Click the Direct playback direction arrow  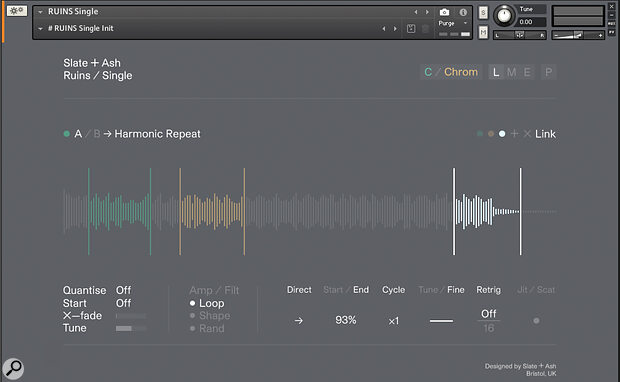[299, 321]
